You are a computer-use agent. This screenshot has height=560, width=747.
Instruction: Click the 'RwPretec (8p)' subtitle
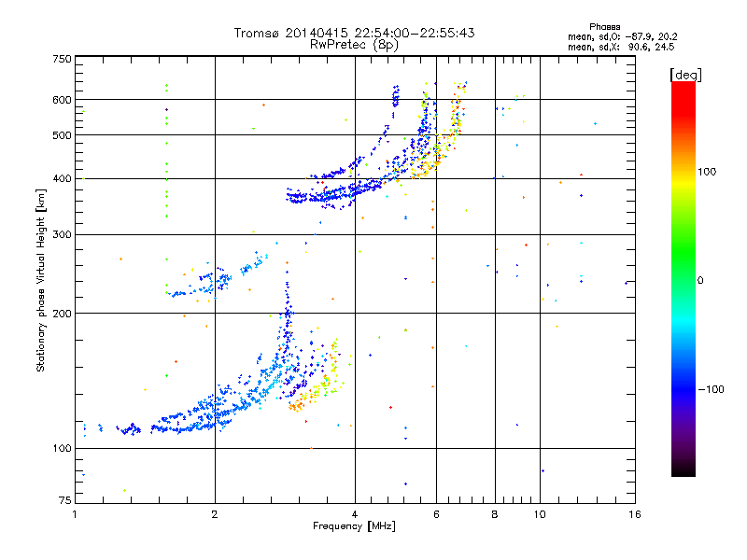point(354,45)
